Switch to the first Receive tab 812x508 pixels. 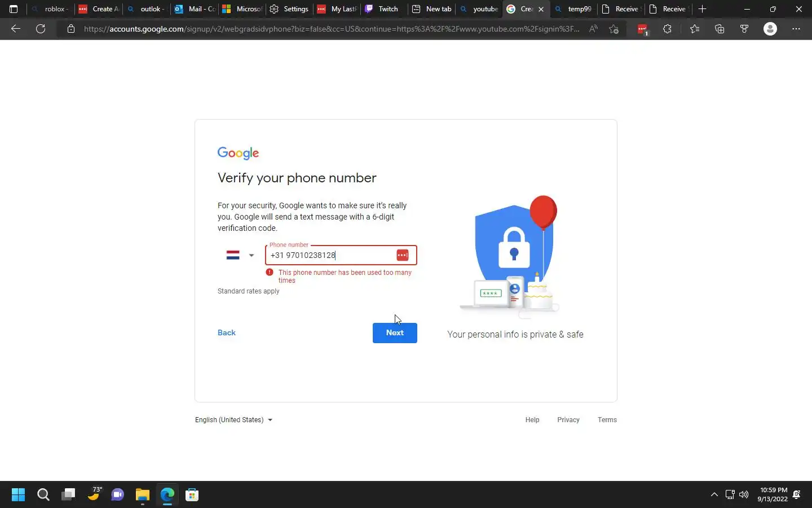pos(621,9)
